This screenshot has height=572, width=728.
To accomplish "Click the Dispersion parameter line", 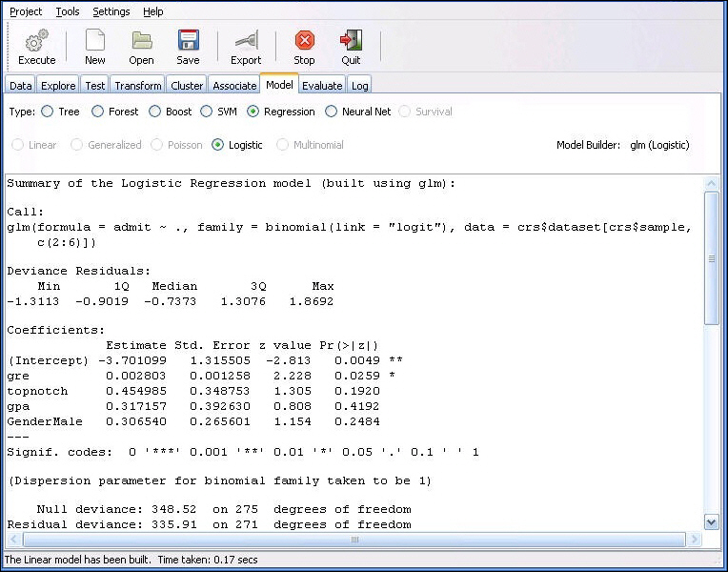I will click(219, 480).
